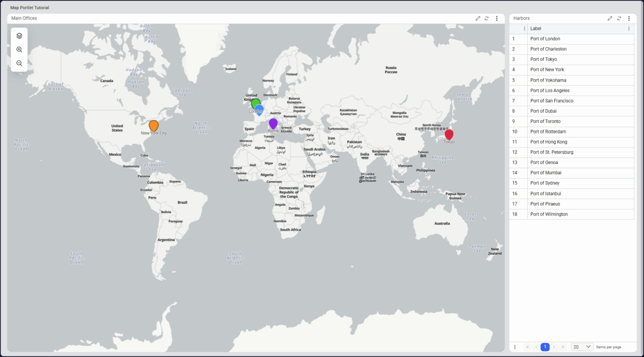The height and width of the screenshot is (357, 644).
Task: Refresh the Main Offices map portlet
Action: click(487, 19)
